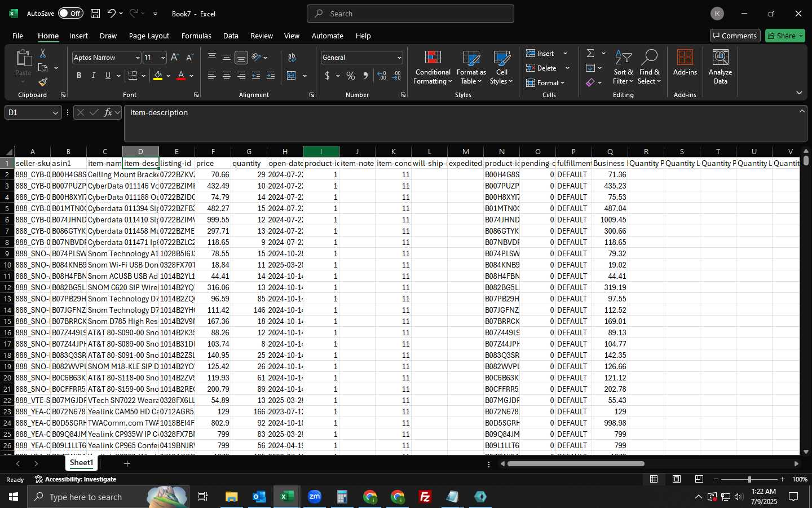Collapse the ribbon with the chevron
Screen dimensions: 812x508
coord(799,93)
